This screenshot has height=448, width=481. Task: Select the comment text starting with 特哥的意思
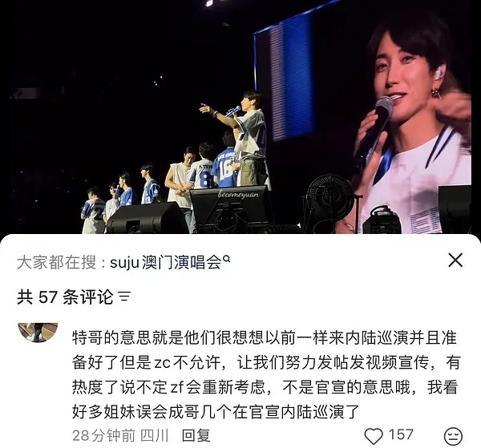265,374
